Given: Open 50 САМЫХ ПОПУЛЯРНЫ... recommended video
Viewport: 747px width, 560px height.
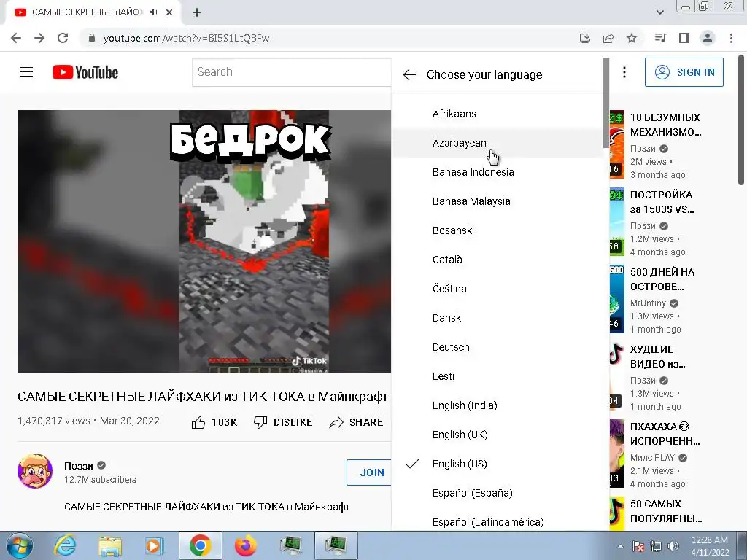Looking at the screenshot, I should coord(666,511).
